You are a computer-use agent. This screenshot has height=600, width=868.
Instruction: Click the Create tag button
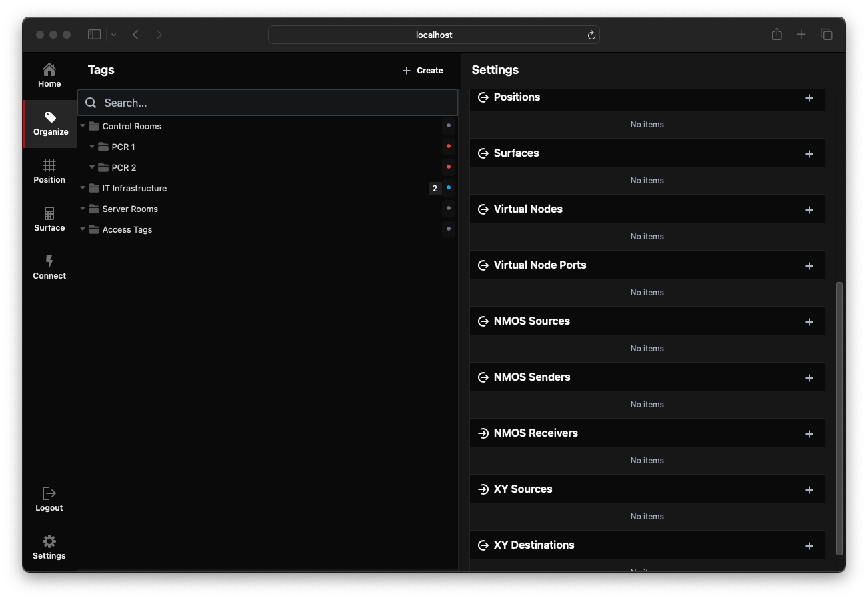click(x=423, y=70)
